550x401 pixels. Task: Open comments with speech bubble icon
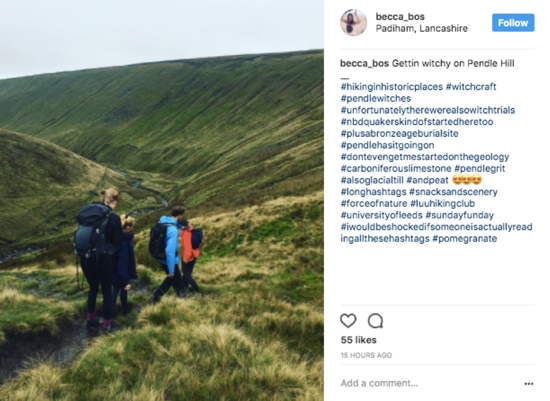pyautogui.click(x=375, y=320)
